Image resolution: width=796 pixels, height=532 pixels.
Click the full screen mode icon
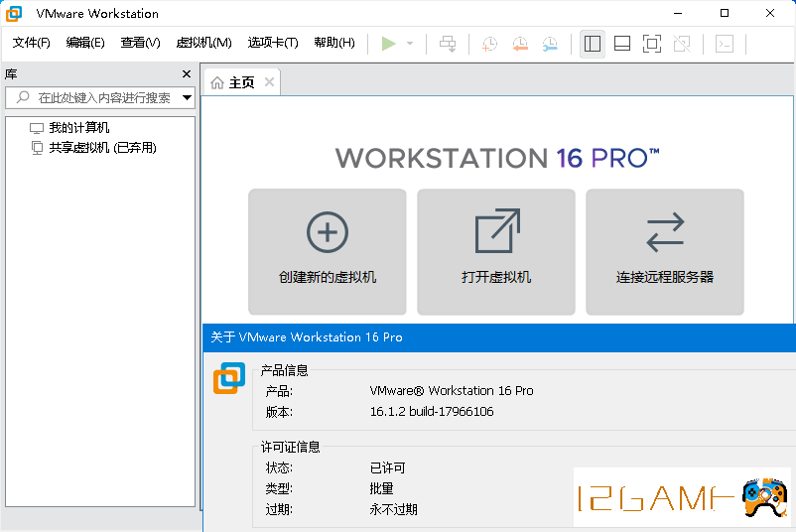(x=652, y=44)
